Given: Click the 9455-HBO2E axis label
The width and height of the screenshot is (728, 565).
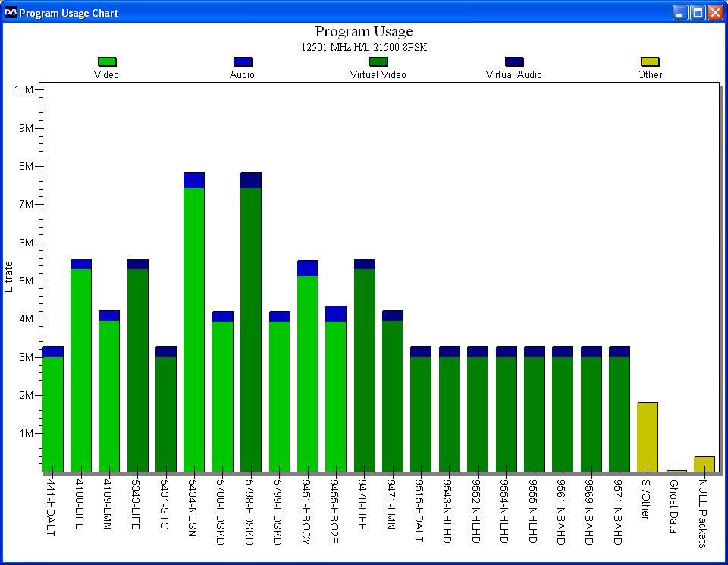Looking at the screenshot, I should (334, 511).
